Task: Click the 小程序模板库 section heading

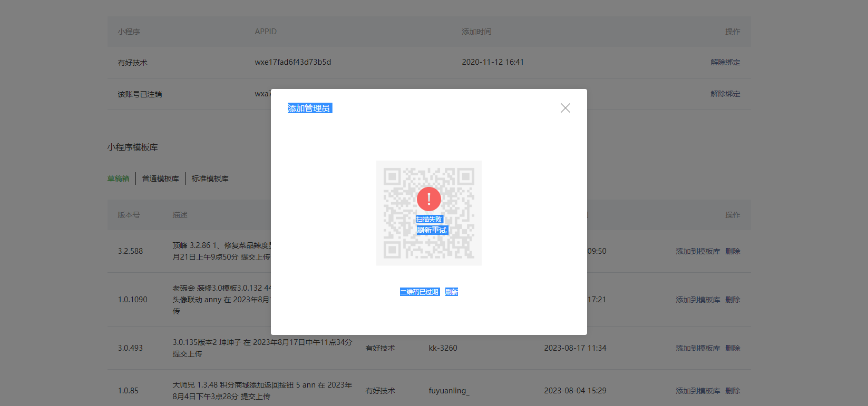Action: 133,147
